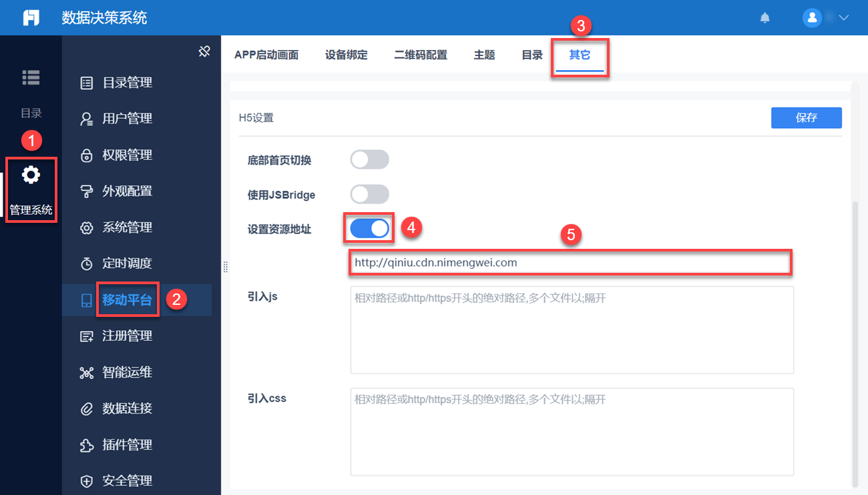Click the 安全管理 shield icon
The height and width of the screenshot is (495, 868).
tap(87, 481)
